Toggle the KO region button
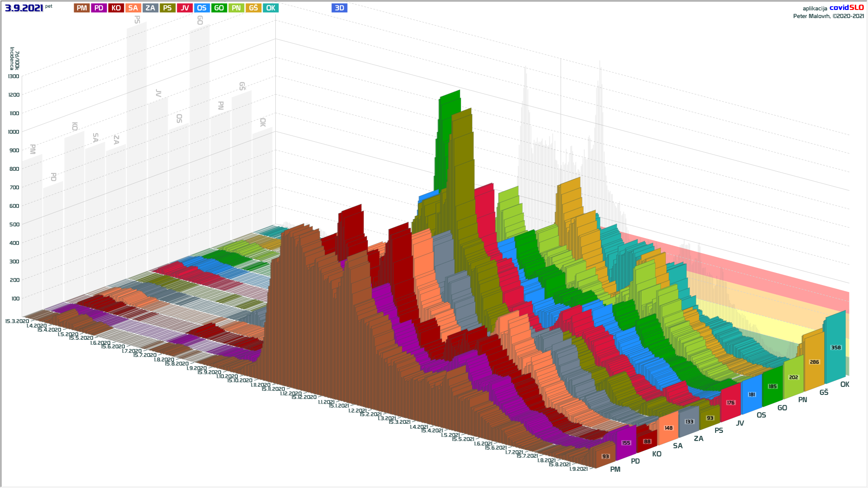The height and width of the screenshot is (488, 868). 116,8
